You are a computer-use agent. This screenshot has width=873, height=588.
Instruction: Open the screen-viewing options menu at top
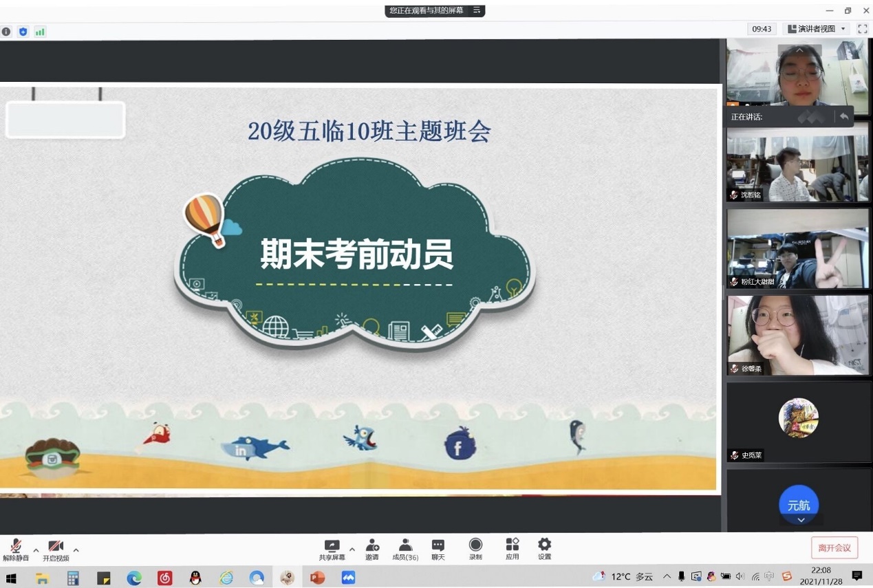(477, 10)
